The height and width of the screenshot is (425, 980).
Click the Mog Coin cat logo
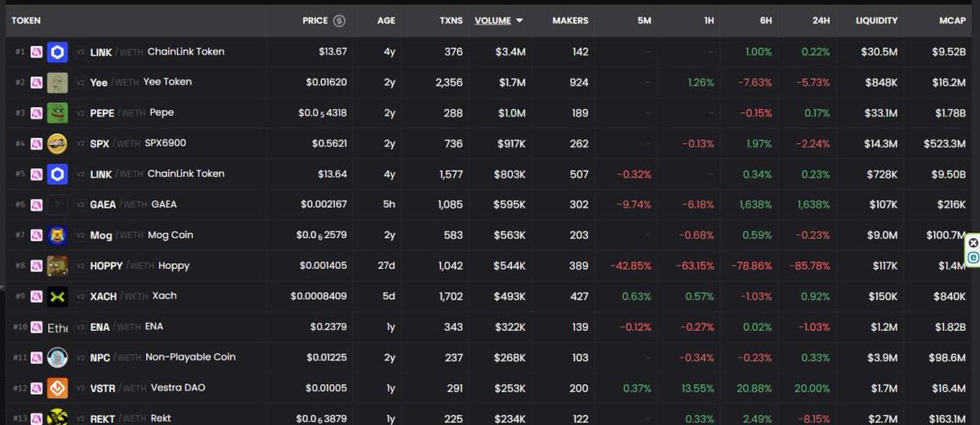point(57,235)
